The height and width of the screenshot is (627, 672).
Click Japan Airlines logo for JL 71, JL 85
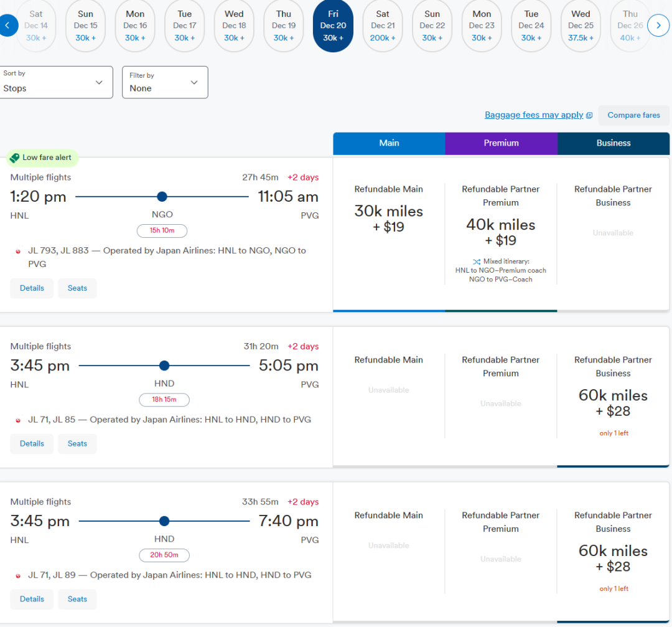(18, 420)
